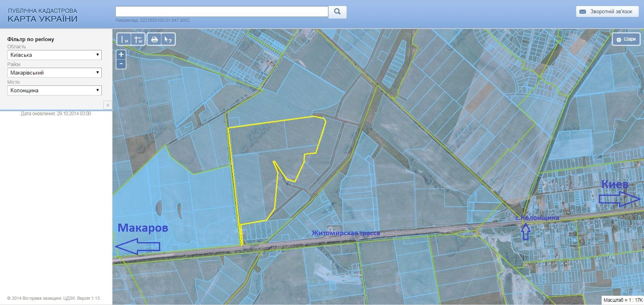Image resolution: width=644 pixels, height=305 pixels.
Task: Zoom out the map with minus button
Action: 121,64
